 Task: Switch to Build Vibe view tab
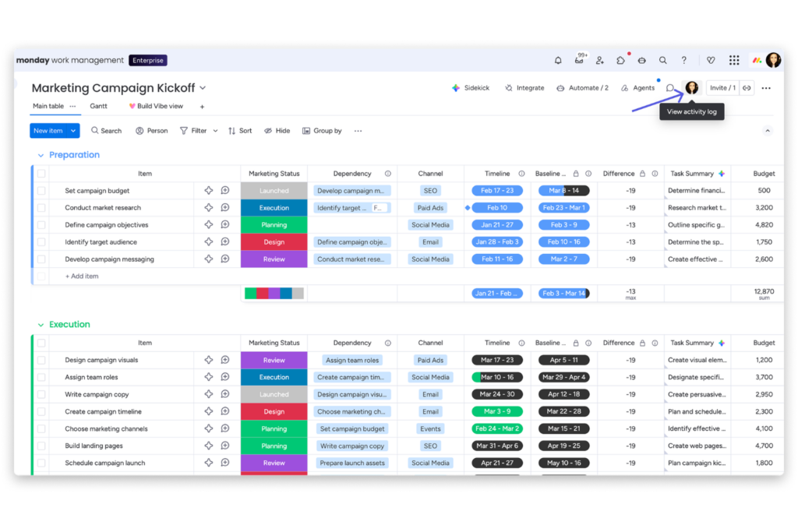(x=156, y=106)
